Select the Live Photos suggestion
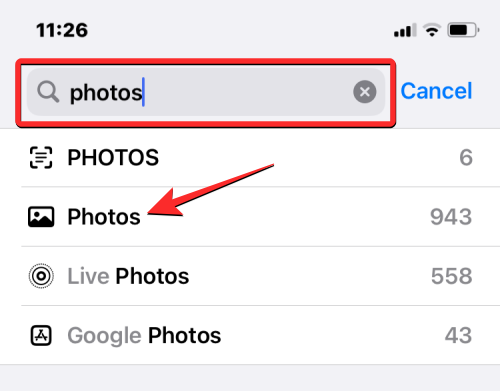This screenshot has height=391, width=500. pos(250,276)
